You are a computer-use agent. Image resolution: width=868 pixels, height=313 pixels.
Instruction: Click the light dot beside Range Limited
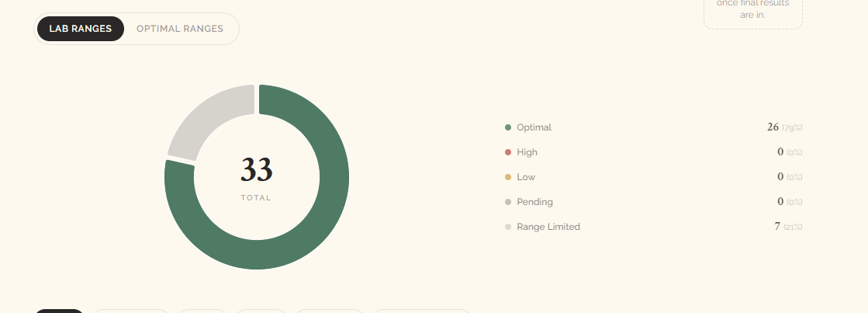[508, 227]
